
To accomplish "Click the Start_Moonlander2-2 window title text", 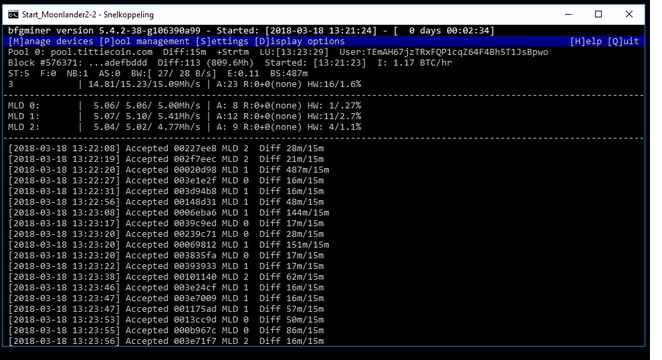I will (88, 15).
